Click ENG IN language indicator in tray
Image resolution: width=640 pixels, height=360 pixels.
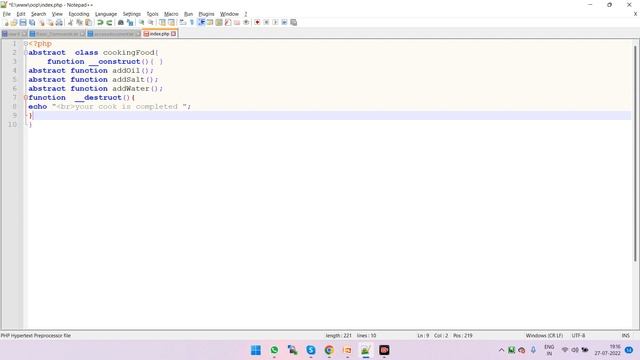pos(549,350)
